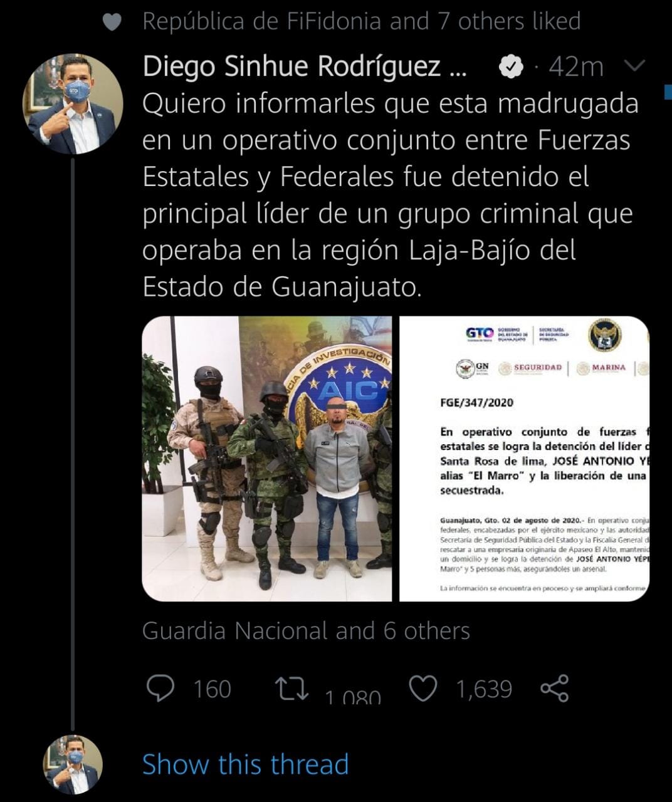
Task: Open the small avatar beside Show this thread
Action: 73,764
